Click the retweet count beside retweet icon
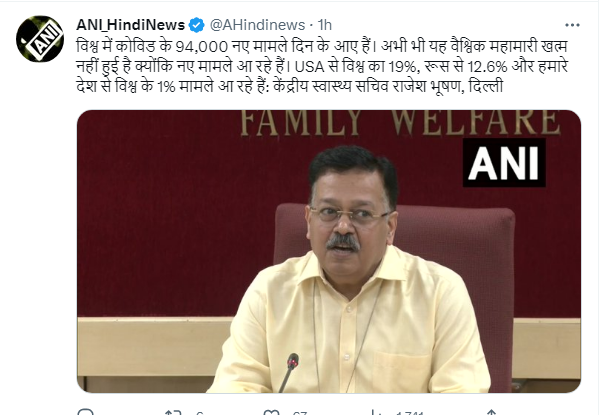Viewport: 613px width, 415px height. [199, 413]
